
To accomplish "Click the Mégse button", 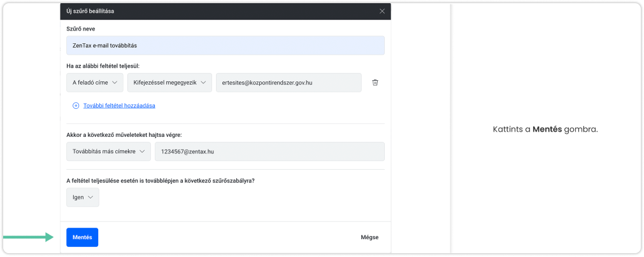I will [x=369, y=237].
